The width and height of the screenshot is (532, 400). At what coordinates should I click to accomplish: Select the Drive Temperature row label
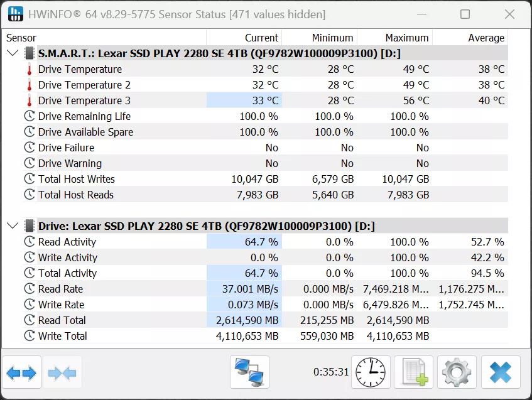click(x=80, y=69)
